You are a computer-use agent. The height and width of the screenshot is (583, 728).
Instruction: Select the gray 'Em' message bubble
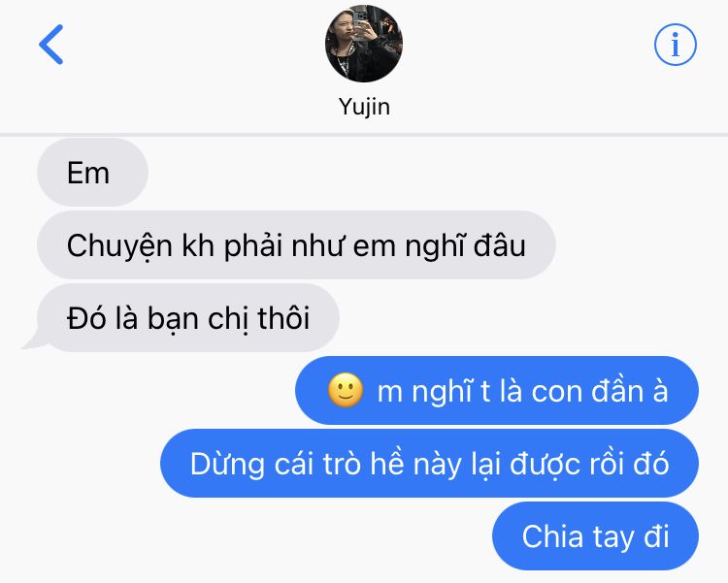coord(92,173)
